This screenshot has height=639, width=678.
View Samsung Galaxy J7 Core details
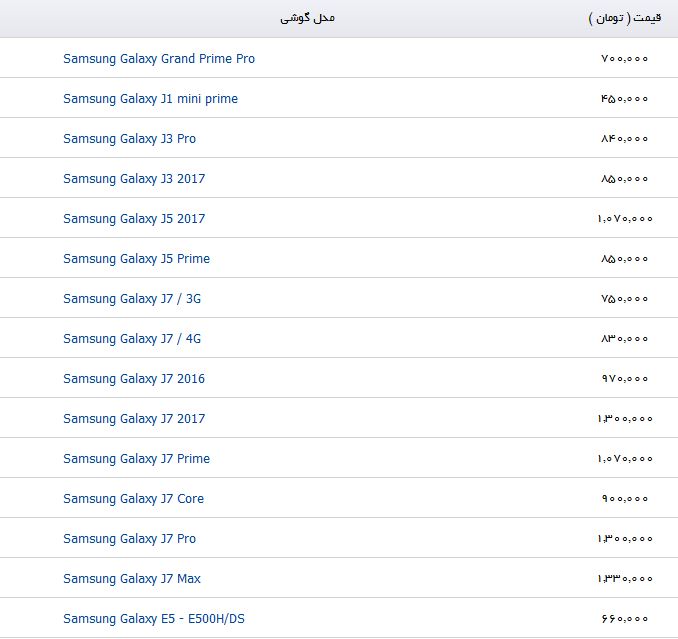[x=133, y=499]
